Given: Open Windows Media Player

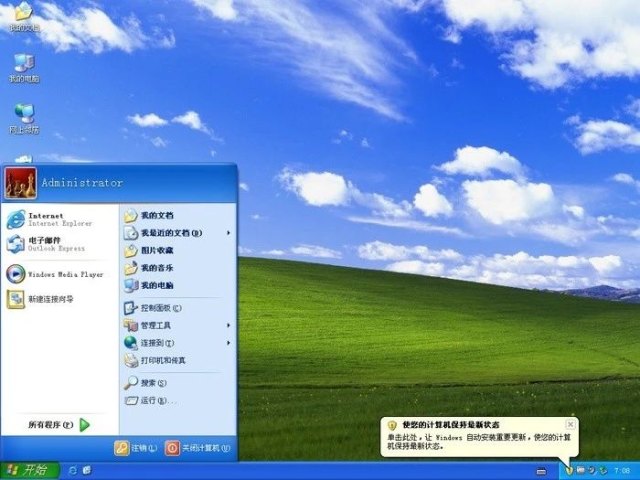Looking at the screenshot, I should click(55, 273).
